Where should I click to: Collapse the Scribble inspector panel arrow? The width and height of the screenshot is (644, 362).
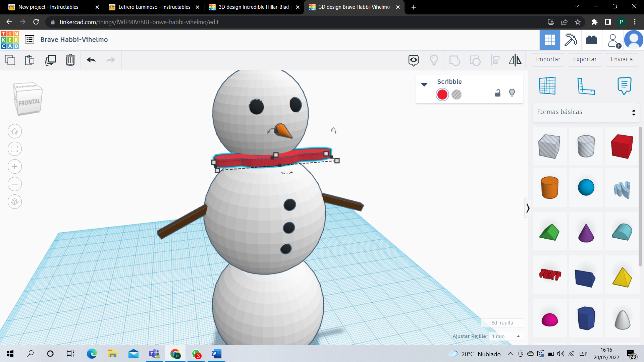pyautogui.click(x=424, y=84)
